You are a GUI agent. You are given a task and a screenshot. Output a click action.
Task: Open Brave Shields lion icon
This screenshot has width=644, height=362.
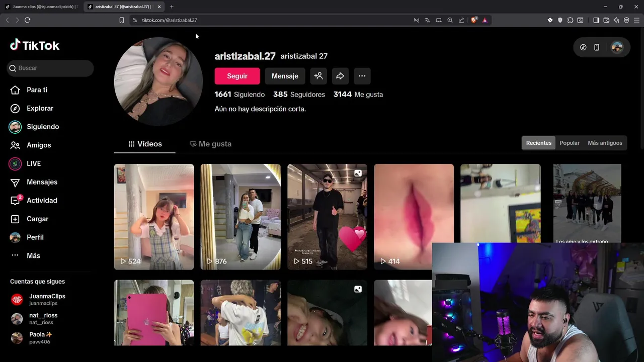474,20
